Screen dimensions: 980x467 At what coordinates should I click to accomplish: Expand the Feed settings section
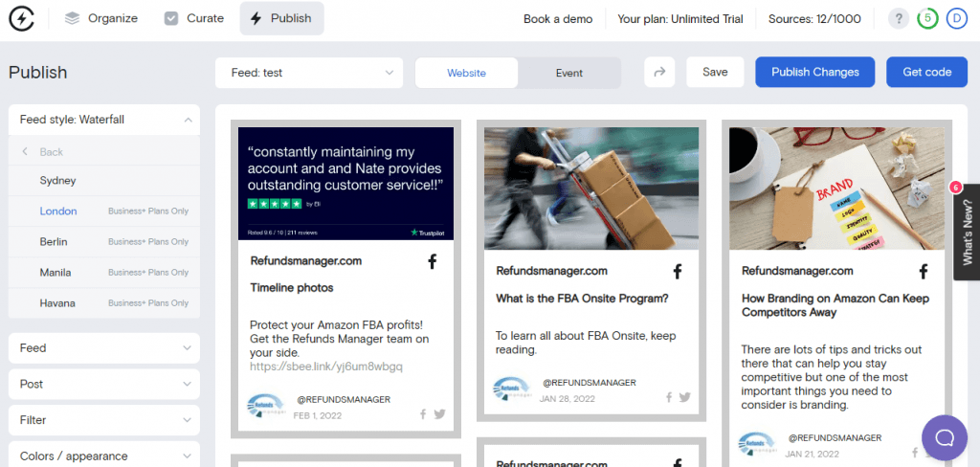pyautogui.click(x=104, y=348)
